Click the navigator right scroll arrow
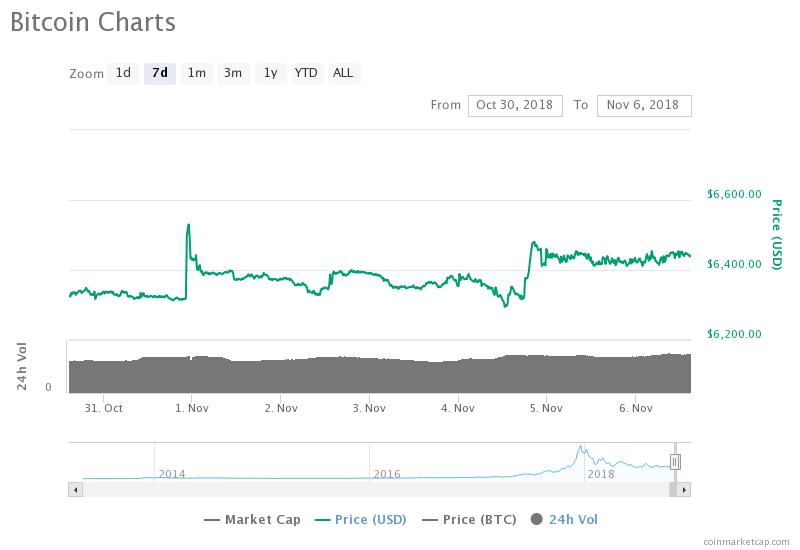 click(684, 490)
